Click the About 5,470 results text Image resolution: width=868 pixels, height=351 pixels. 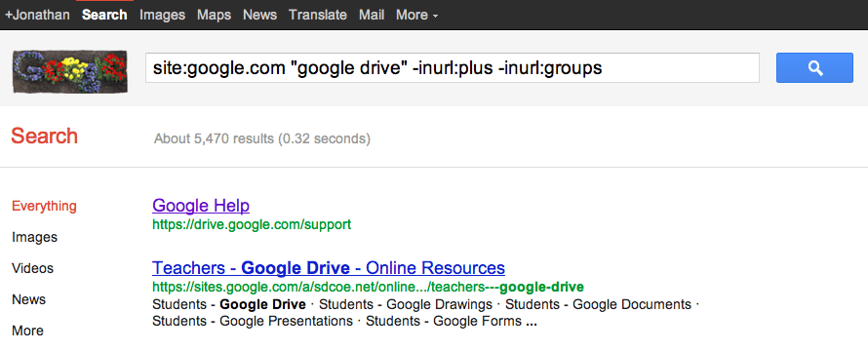261,138
